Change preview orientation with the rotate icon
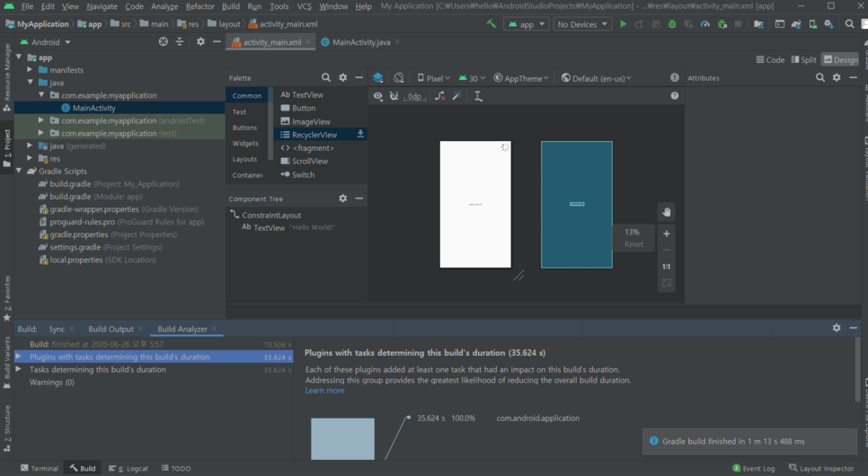This screenshot has height=476, width=868. click(x=399, y=77)
